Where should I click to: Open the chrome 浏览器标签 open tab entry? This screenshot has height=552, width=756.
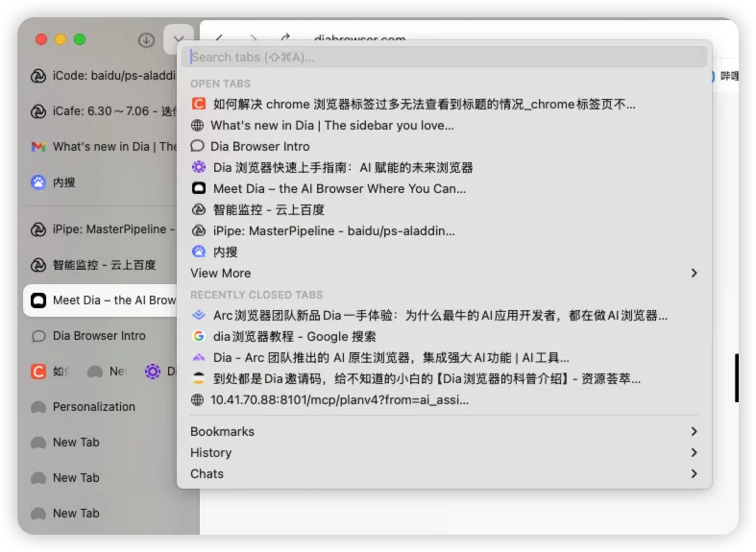tap(444, 104)
